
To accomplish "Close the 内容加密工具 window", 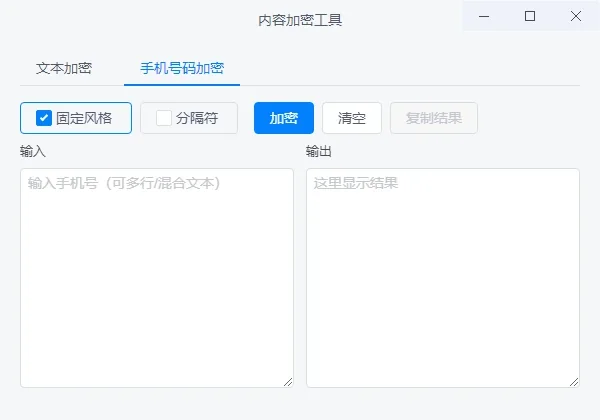I will click(576, 16).
